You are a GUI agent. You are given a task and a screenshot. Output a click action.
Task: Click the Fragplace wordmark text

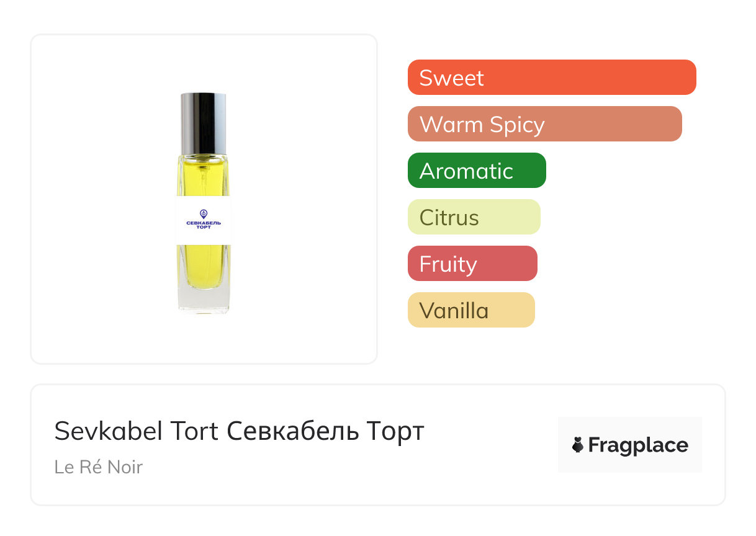[x=637, y=445]
